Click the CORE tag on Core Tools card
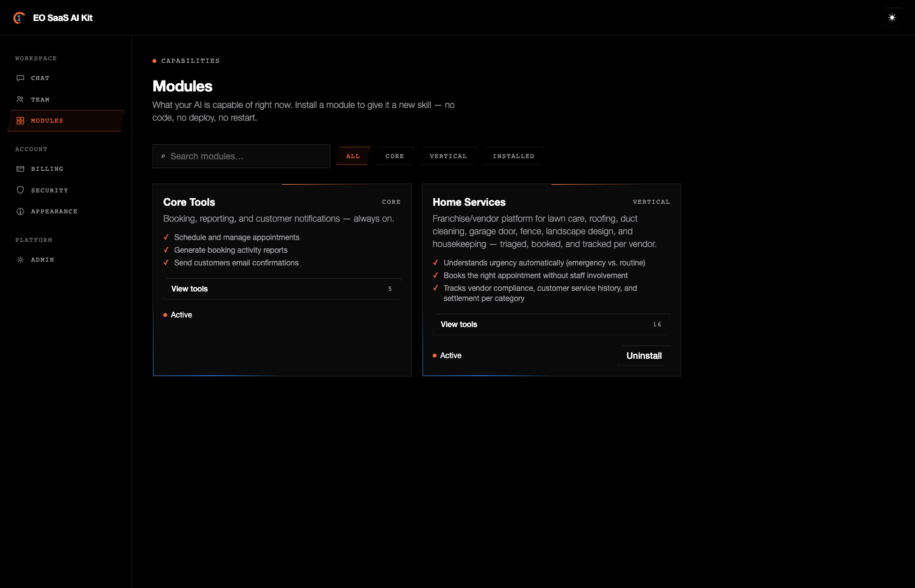Image resolution: width=915 pixels, height=588 pixels. point(391,202)
